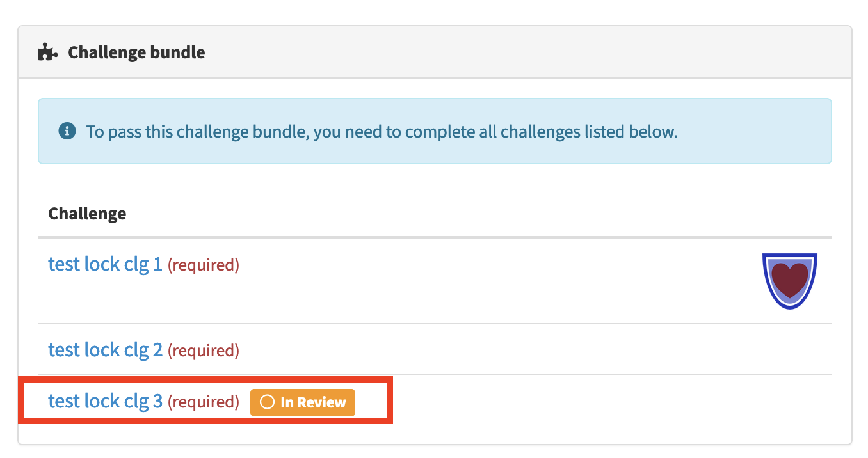Click the Challenge bundle heading text
Image resolution: width=868 pixels, height=458 pixels.
(x=136, y=52)
